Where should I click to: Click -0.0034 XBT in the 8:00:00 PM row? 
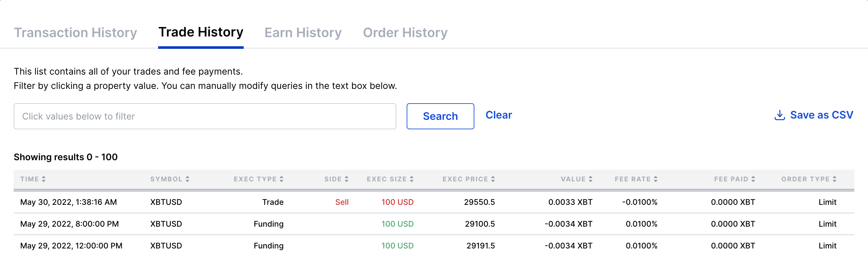coord(568,224)
